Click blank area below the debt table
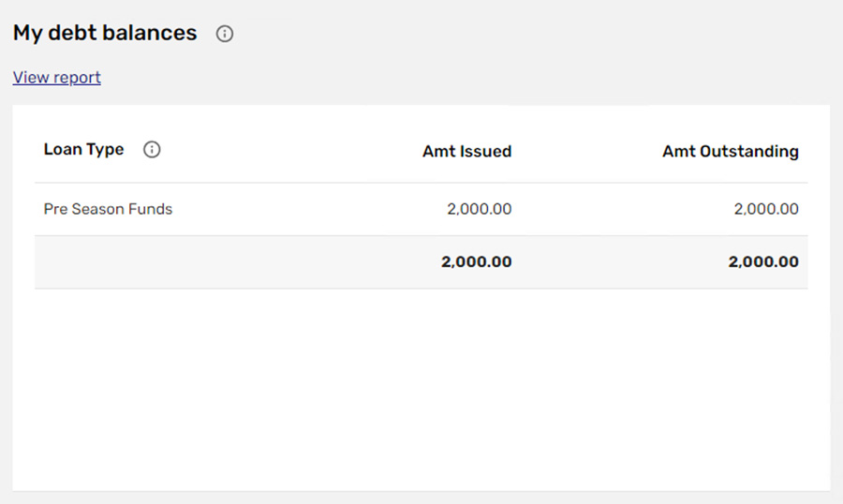The height and width of the screenshot is (504, 843). [x=421, y=390]
